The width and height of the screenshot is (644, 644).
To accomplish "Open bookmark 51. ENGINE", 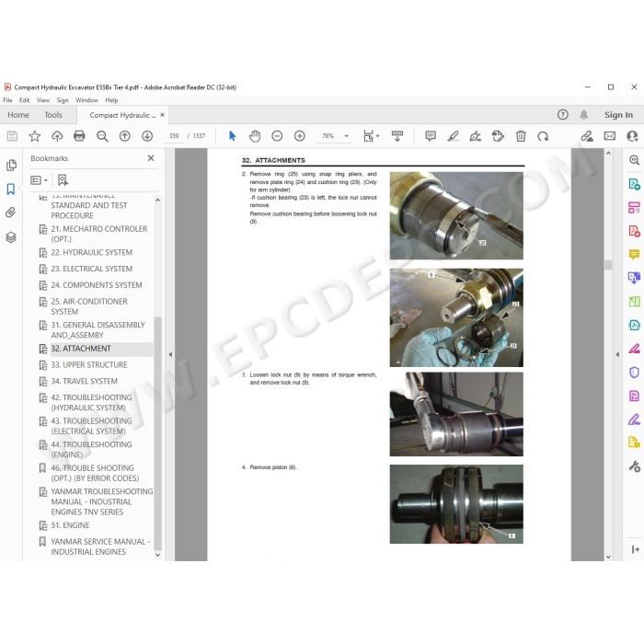I will coord(70,525).
